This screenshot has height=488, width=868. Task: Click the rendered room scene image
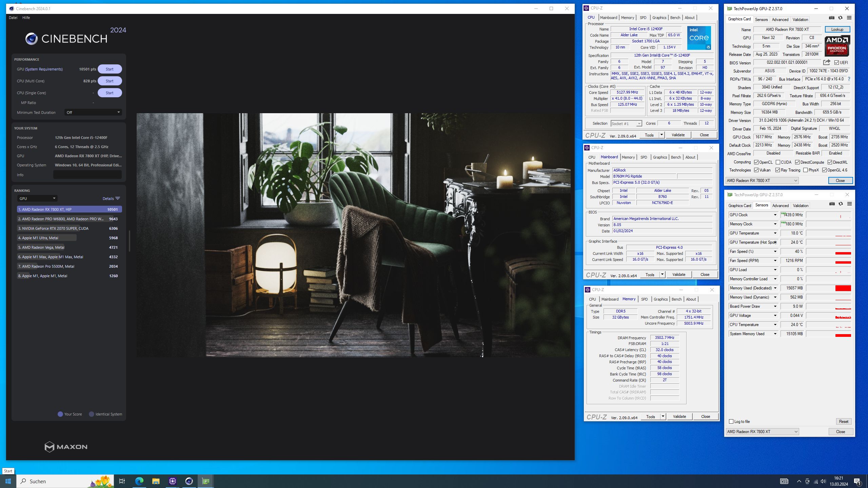click(x=354, y=235)
